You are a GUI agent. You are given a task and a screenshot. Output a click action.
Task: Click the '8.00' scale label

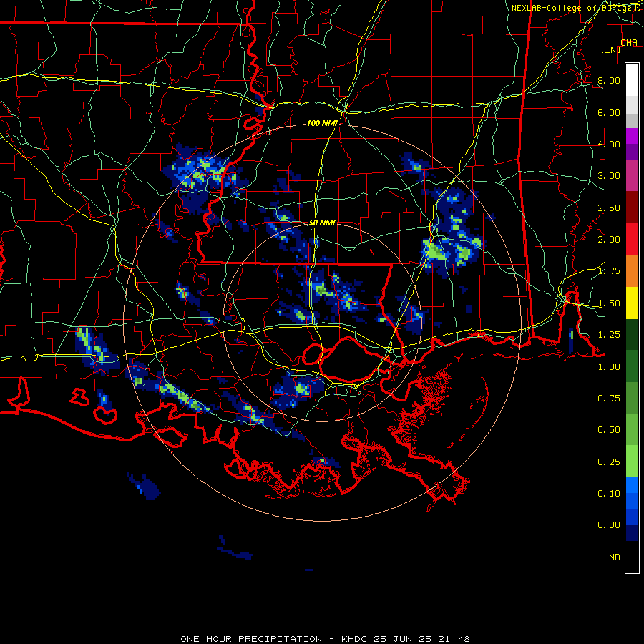pos(609,80)
